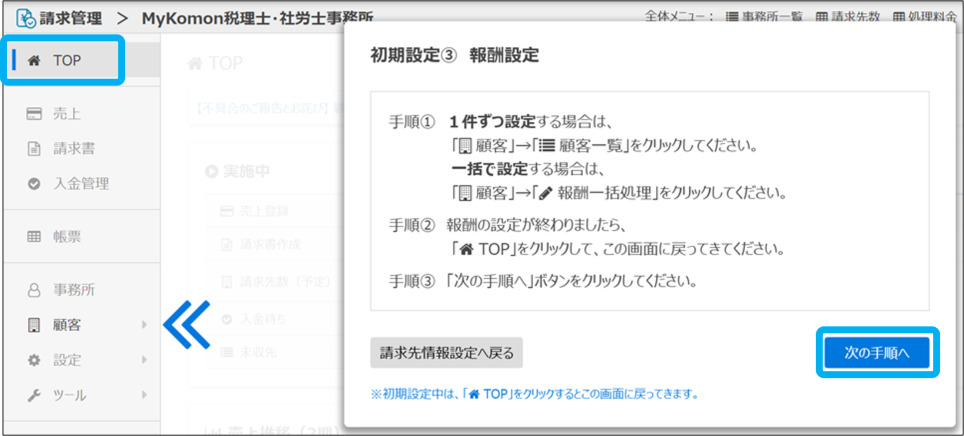Image resolution: width=964 pixels, height=436 pixels.
Task: Click the 請求書 document icon
Action: (x=33, y=148)
